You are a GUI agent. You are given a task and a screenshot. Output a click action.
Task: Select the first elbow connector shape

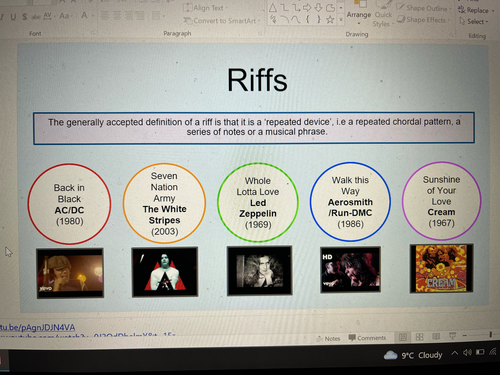coord(284,8)
